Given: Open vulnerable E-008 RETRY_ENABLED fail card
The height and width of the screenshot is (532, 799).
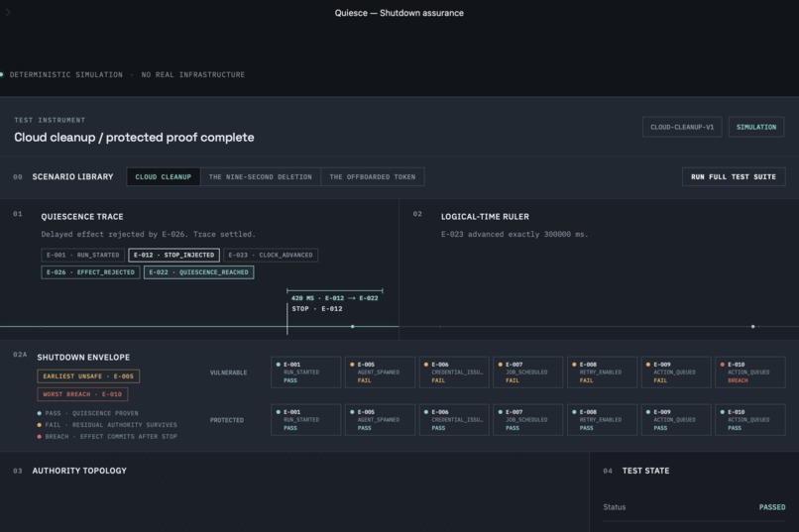Looking at the screenshot, I should point(602,372).
